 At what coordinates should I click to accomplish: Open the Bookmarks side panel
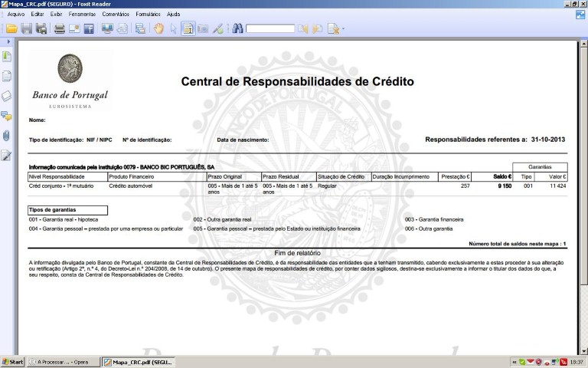click(x=7, y=57)
